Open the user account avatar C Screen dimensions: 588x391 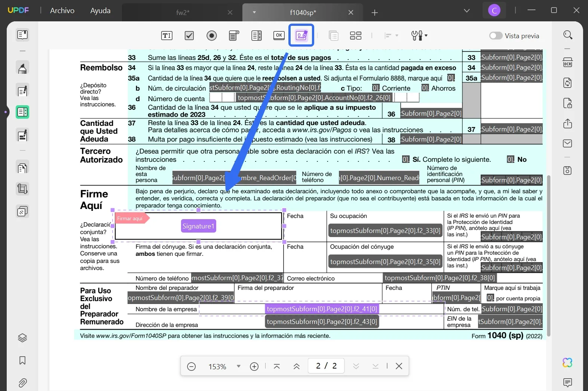pos(494,10)
